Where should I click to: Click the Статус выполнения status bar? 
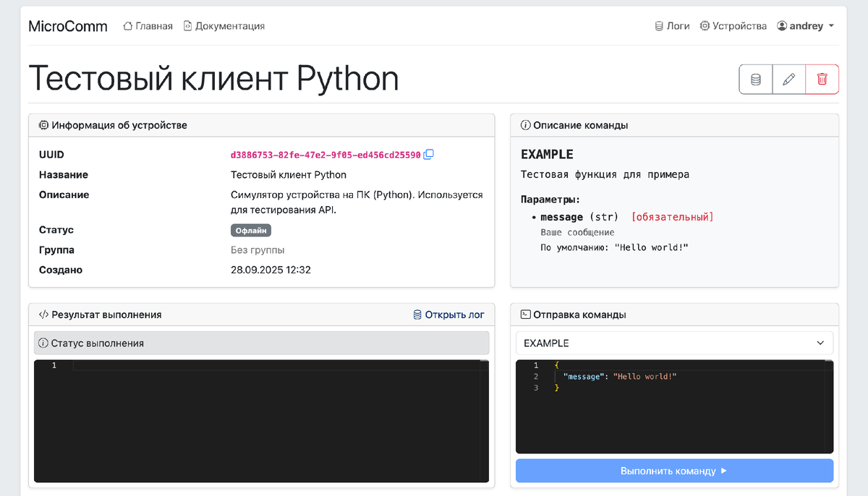point(261,343)
